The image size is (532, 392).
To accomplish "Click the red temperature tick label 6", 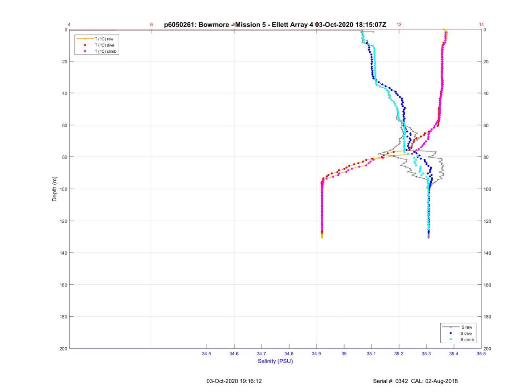I will (x=152, y=24).
